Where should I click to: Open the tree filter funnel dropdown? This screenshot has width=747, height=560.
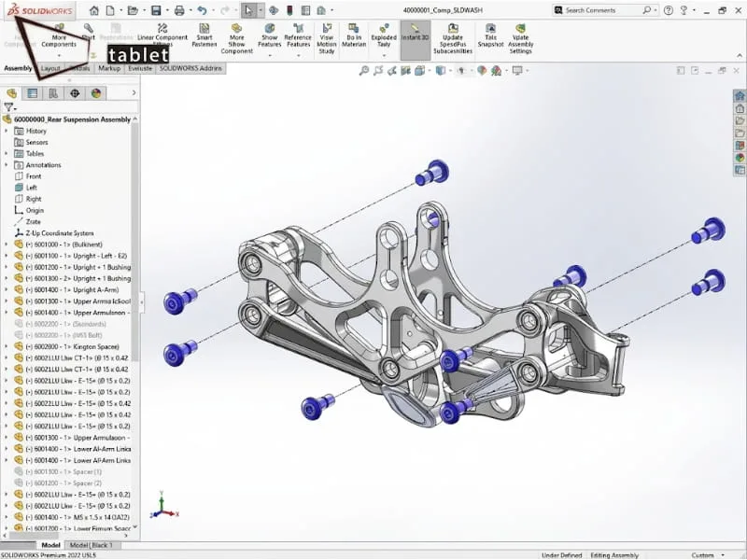[x=9, y=107]
